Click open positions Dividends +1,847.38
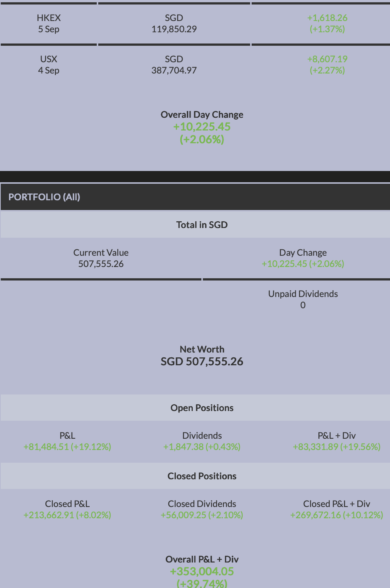 (x=202, y=447)
